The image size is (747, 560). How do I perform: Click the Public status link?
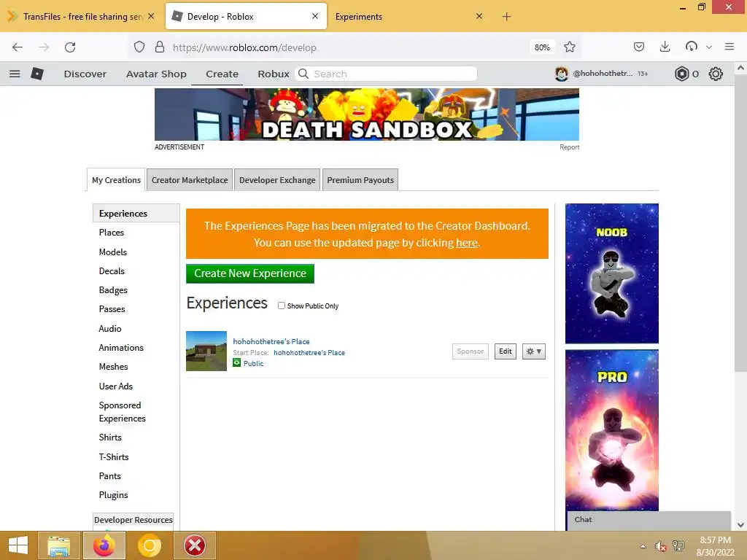click(x=253, y=363)
